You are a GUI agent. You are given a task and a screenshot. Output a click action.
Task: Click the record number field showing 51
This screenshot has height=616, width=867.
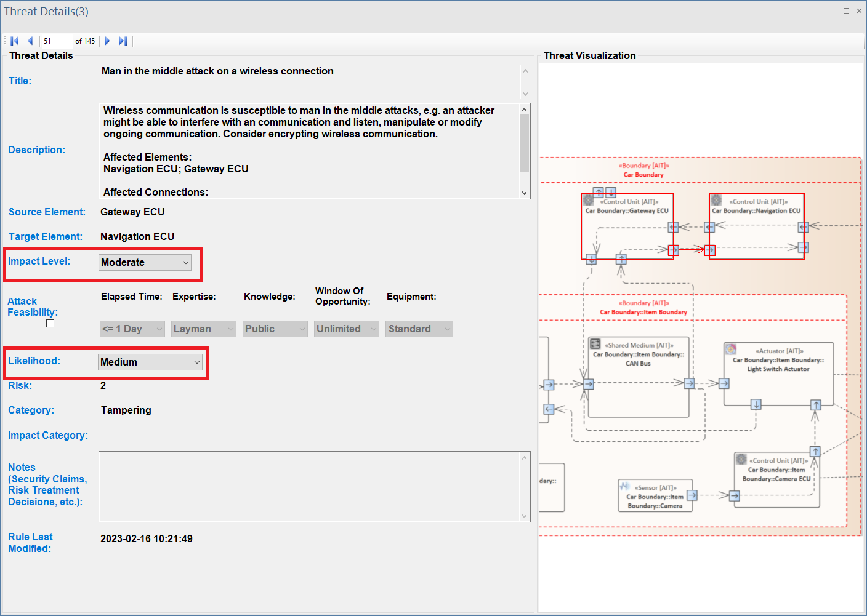click(x=55, y=41)
